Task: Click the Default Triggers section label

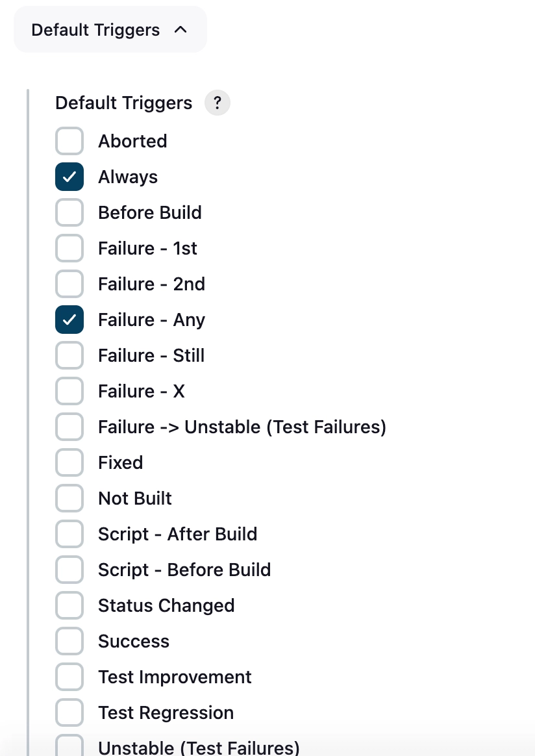Action: pos(124,103)
